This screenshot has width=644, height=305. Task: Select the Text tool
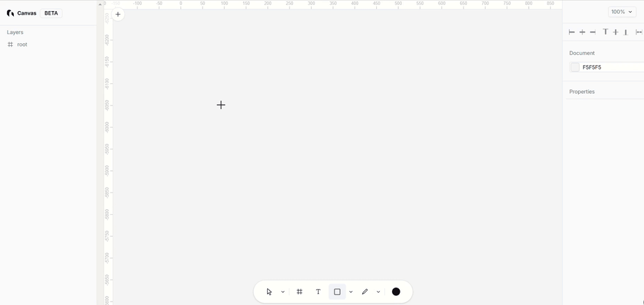tap(318, 292)
